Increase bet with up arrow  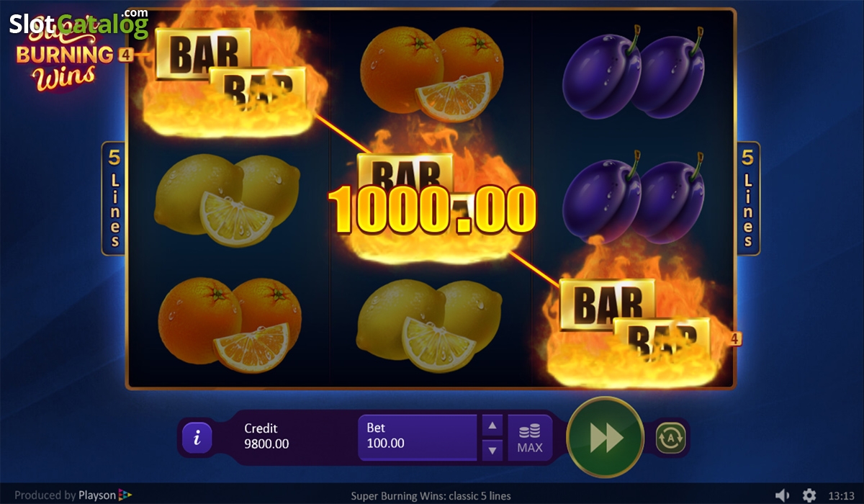(492, 426)
